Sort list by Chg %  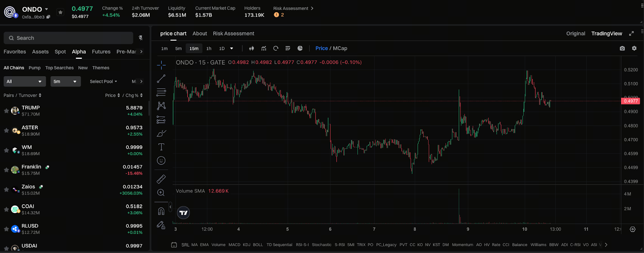pyautogui.click(x=134, y=95)
